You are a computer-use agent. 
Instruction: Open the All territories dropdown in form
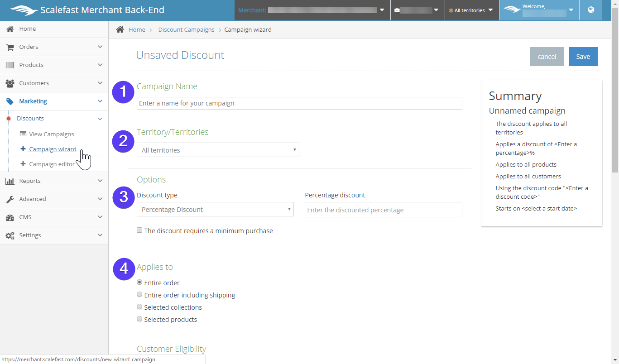pos(218,150)
